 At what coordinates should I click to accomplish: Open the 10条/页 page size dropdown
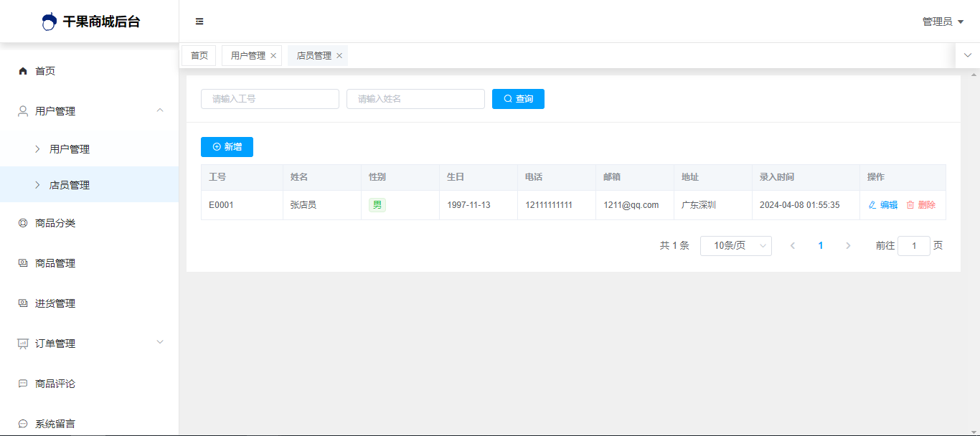(x=735, y=246)
